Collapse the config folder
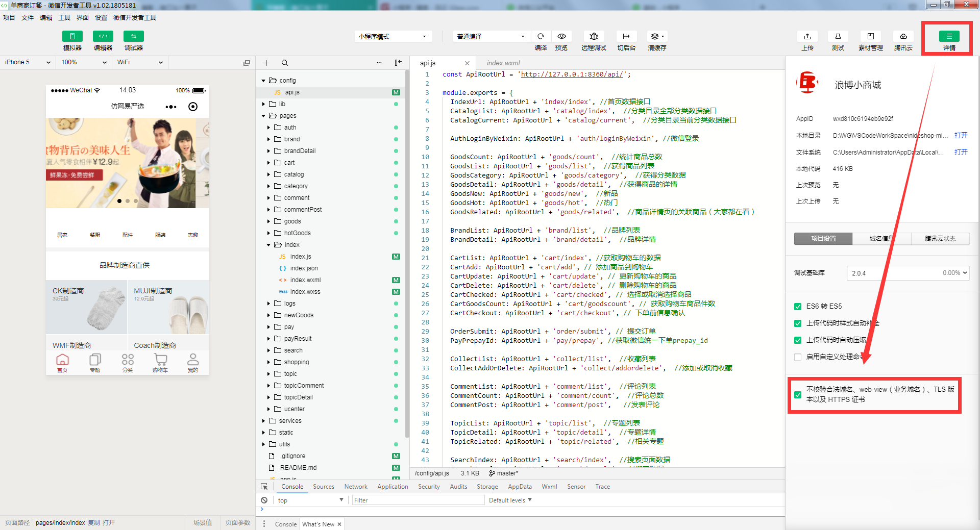 (x=263, y=81)
